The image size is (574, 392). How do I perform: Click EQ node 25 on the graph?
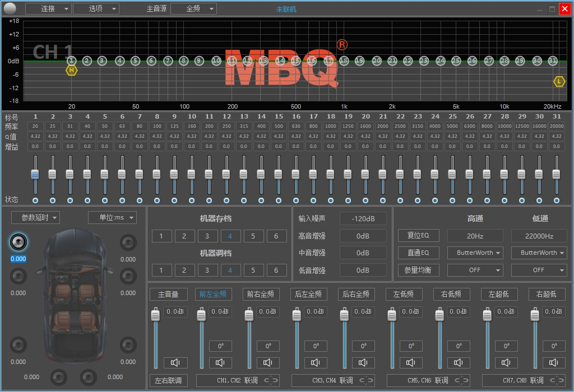(x=456, y=60)
